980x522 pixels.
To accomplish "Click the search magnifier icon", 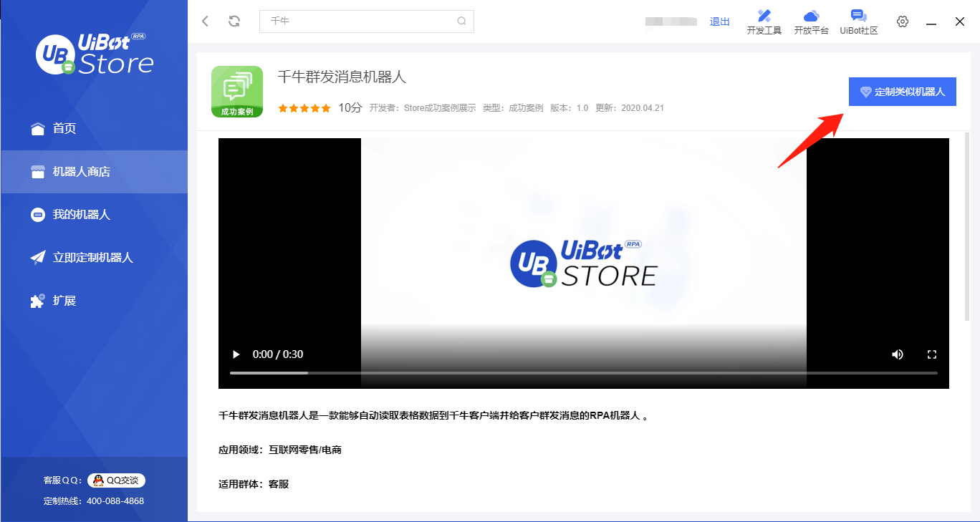I will [461, 21].
